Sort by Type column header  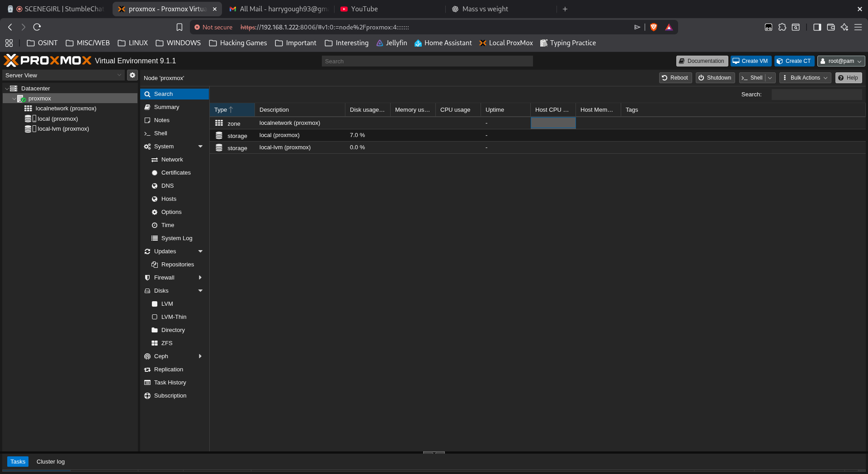click(x=232, y=110)
